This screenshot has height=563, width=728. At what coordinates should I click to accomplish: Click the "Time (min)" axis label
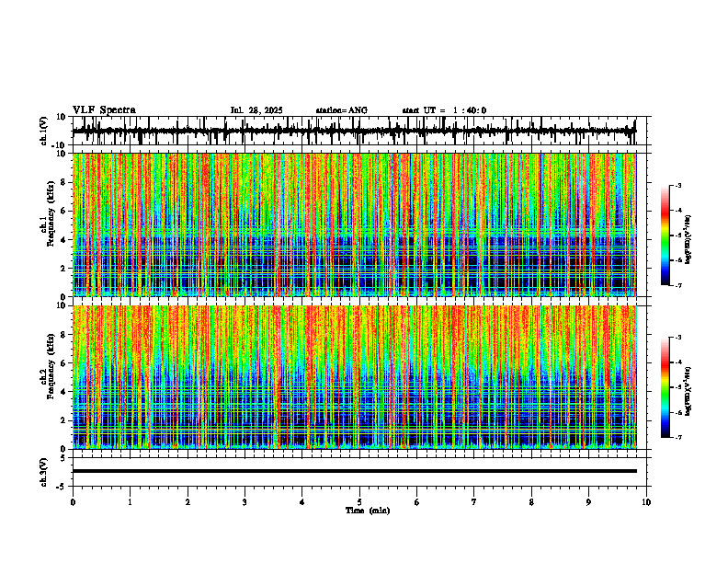point(368,511)
